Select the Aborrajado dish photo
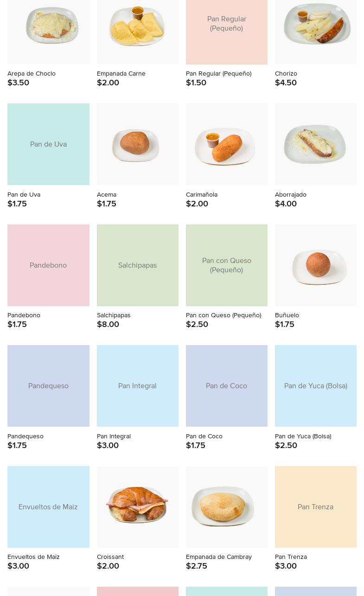 [x=315, y=144]
